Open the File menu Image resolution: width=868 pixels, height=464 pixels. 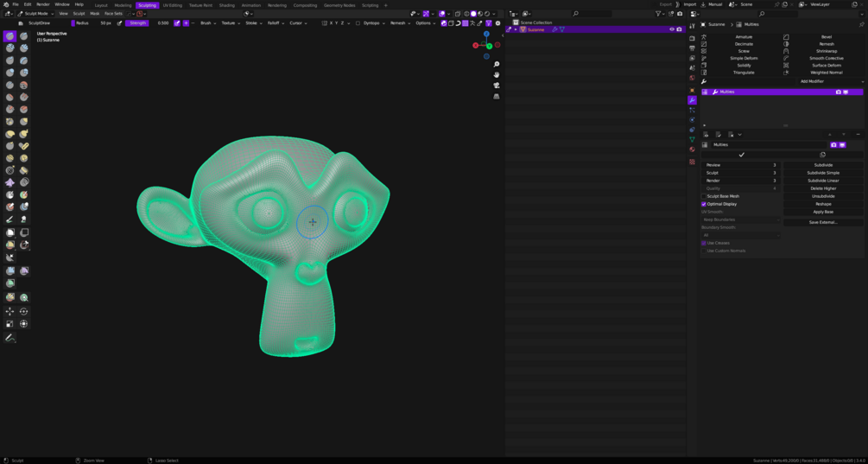(x=16, y=4)
